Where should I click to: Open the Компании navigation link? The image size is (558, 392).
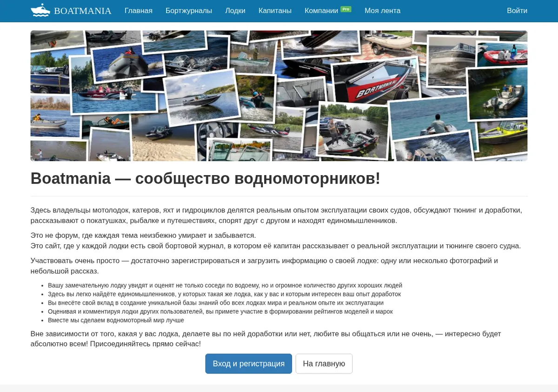click(x=321, y=11)
